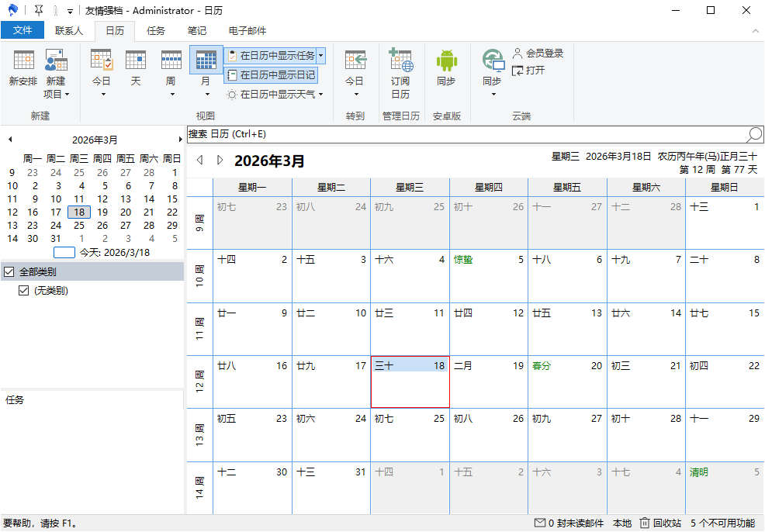Select the 月 (month) view icon
This screenshot has height=532, width=765.
(x=206, y=60)
